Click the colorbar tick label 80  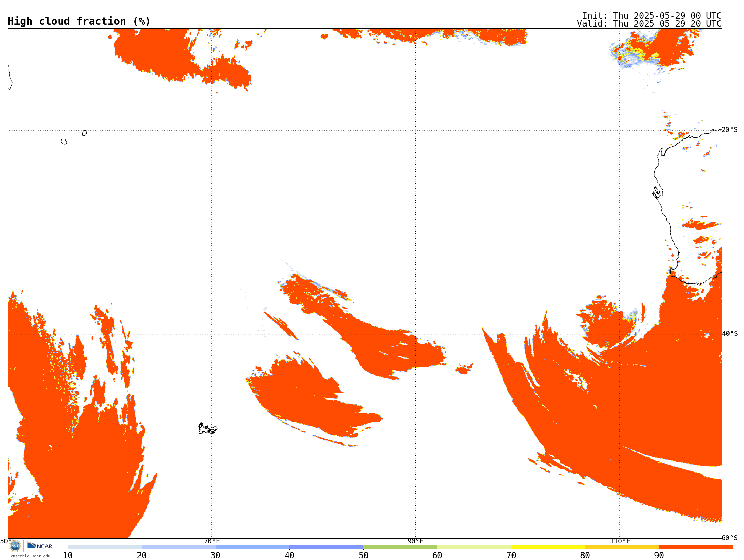(585, 555)
